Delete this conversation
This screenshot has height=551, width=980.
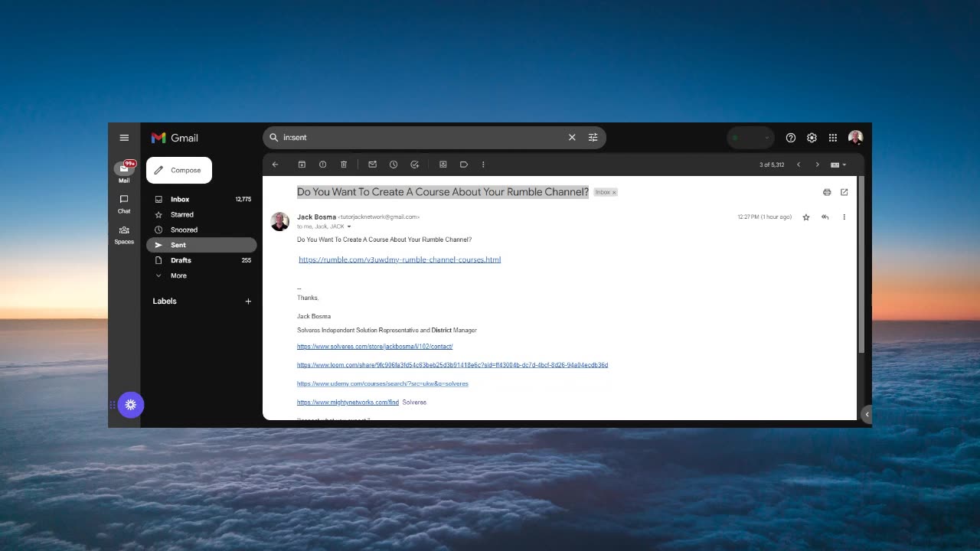coord(344,165)
